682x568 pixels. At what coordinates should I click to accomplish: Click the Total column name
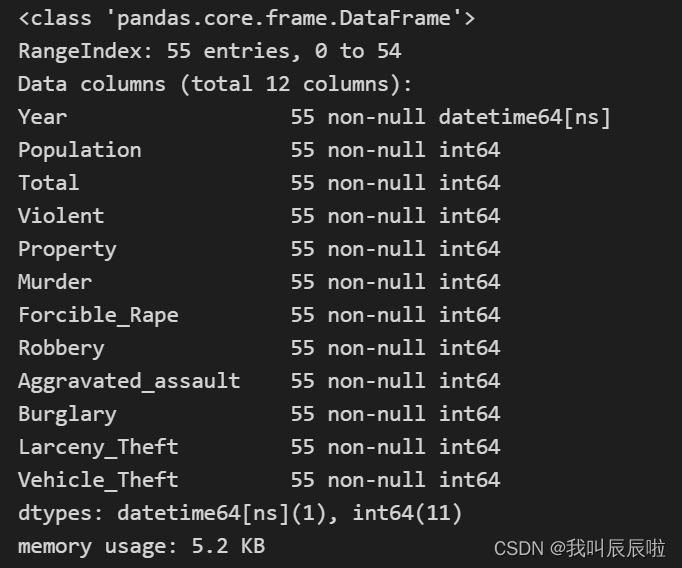pyautogui.click(x=49, y=183)
